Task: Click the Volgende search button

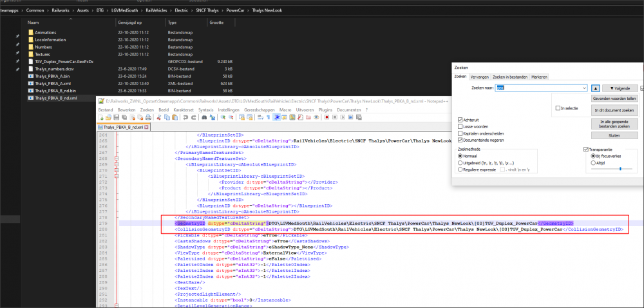Action: [x=620, y=87]
